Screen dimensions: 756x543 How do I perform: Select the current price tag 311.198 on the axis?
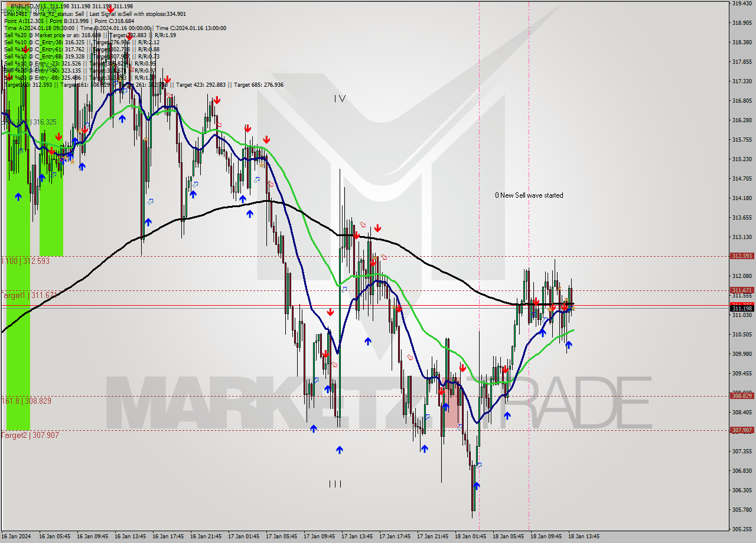click(x=741, y=308)
